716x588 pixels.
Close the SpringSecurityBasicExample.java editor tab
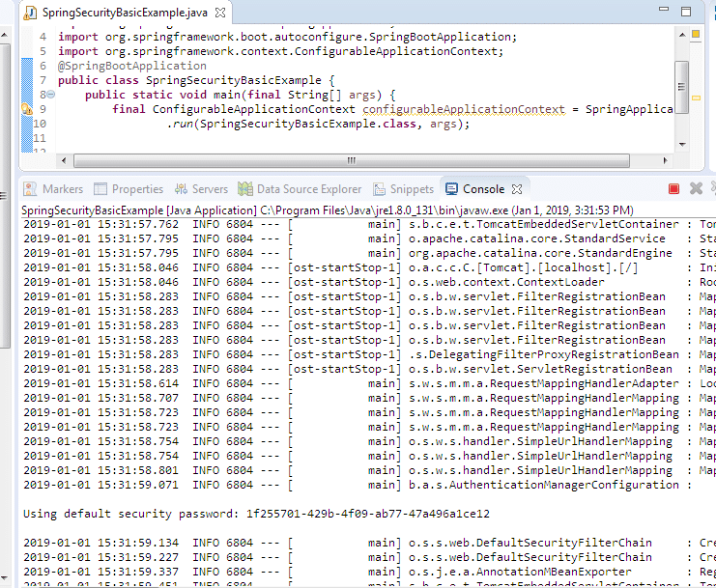click(x=221, y=14)
